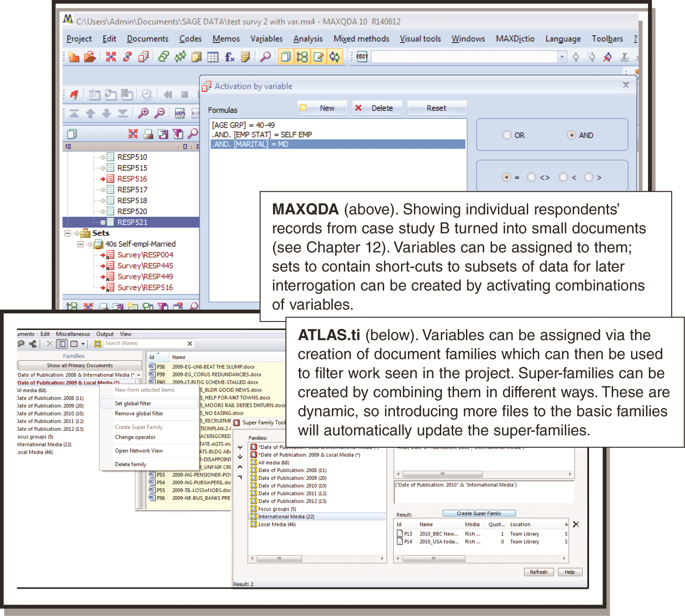Click the Id column header sort arrow
The width and height of the screenshot is (685, 616).
pos(158,354)
